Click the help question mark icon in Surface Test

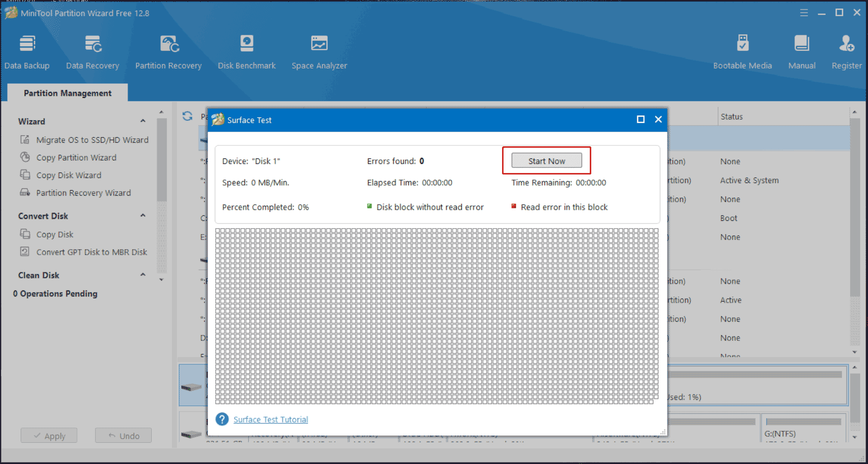tap(222, 419)
